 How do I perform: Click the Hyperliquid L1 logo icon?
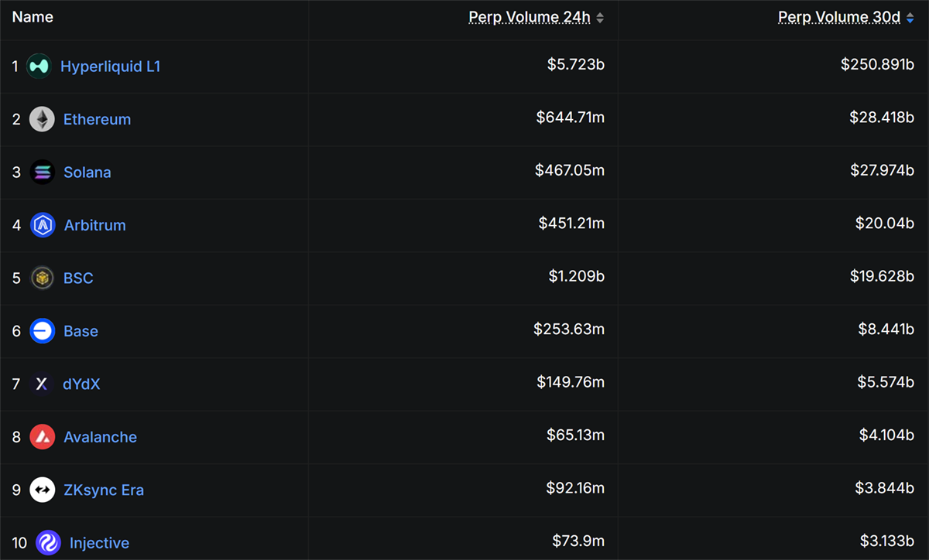(x=39, y=67)
